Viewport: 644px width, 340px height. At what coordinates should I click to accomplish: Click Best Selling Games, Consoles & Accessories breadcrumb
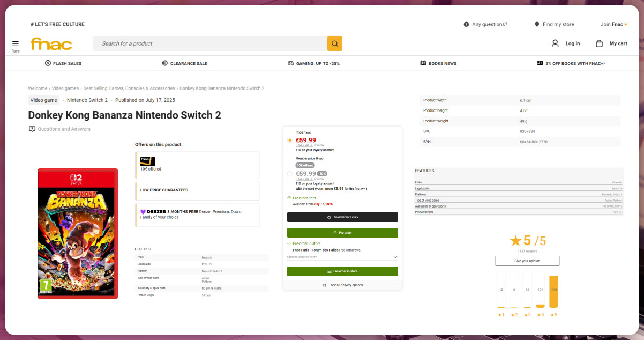point(129,88)
